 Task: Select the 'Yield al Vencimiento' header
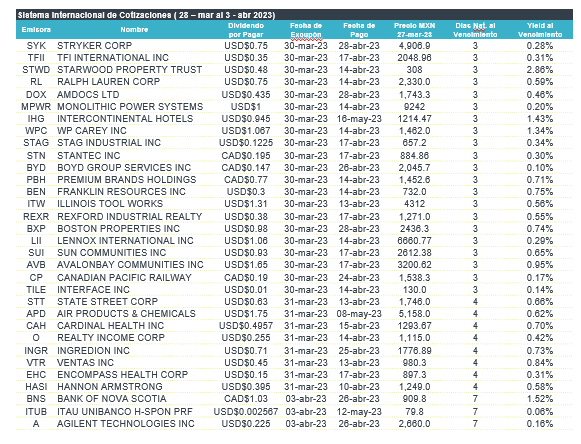(540, 30)
